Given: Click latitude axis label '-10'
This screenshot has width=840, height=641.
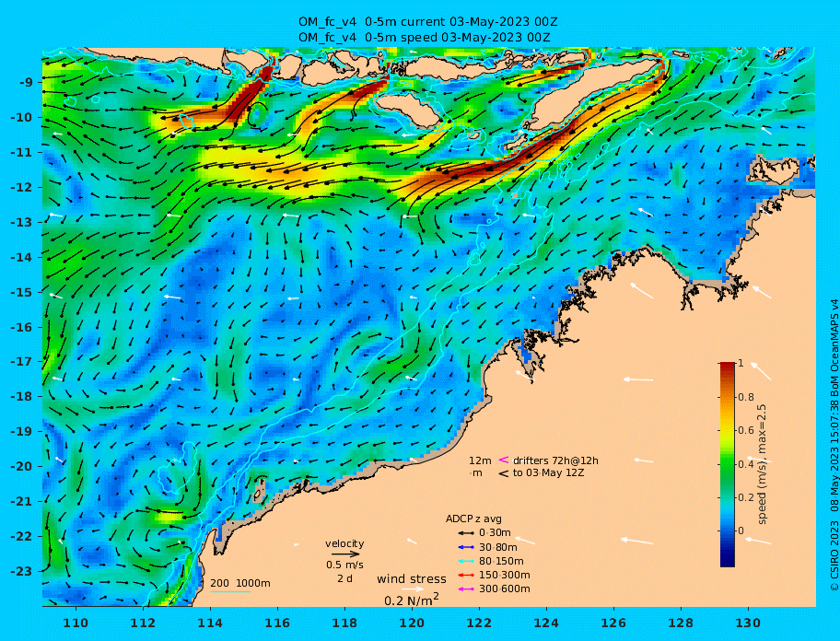Looking at the screenshot, I should coord(21,117).
